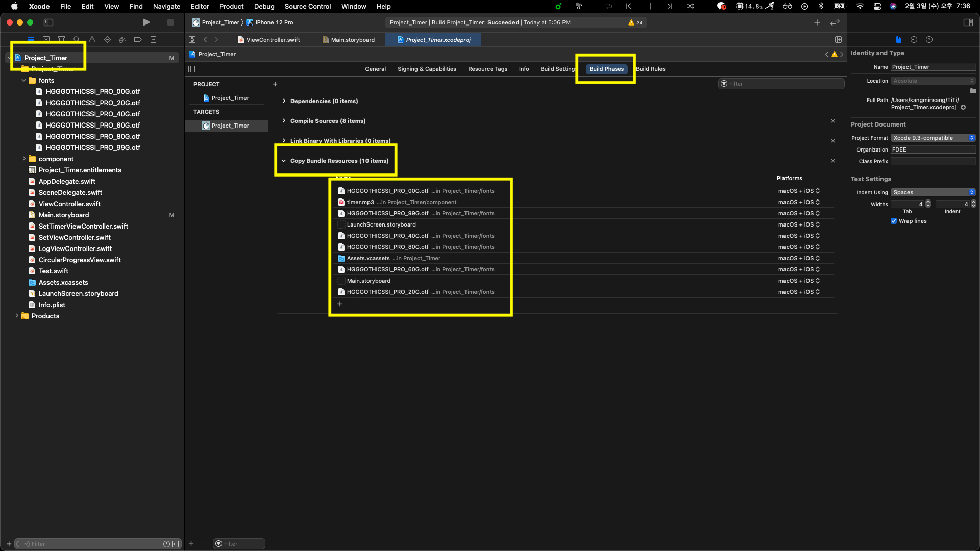Image resolution: width=980 pixels, height=551 pixels.
Task: Click the 34 warnings indicator
Action: [x=635, y=22]
